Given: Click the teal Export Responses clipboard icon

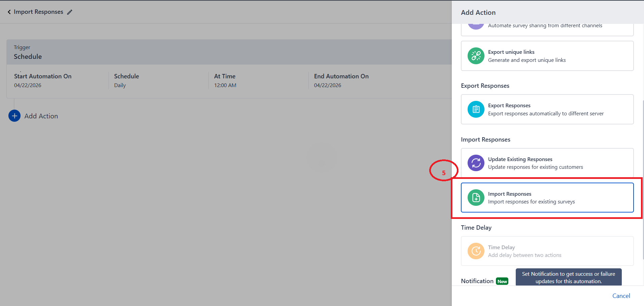Looking at the screenshot, I should click(476, 109).
